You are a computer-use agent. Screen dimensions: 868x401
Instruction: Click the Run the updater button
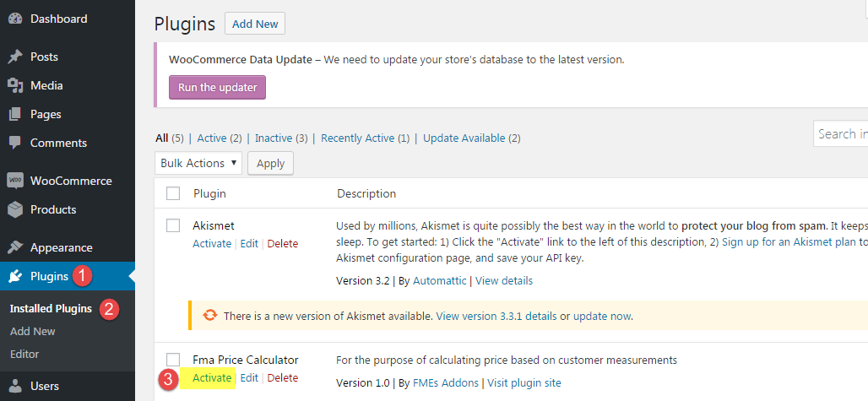tap(218, 88)
